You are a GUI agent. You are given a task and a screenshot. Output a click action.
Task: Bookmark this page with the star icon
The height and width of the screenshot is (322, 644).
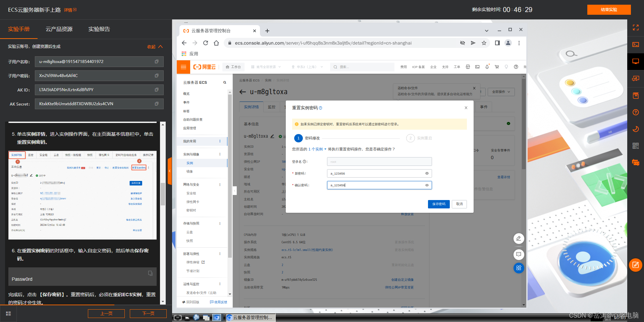tap(484, 43)
